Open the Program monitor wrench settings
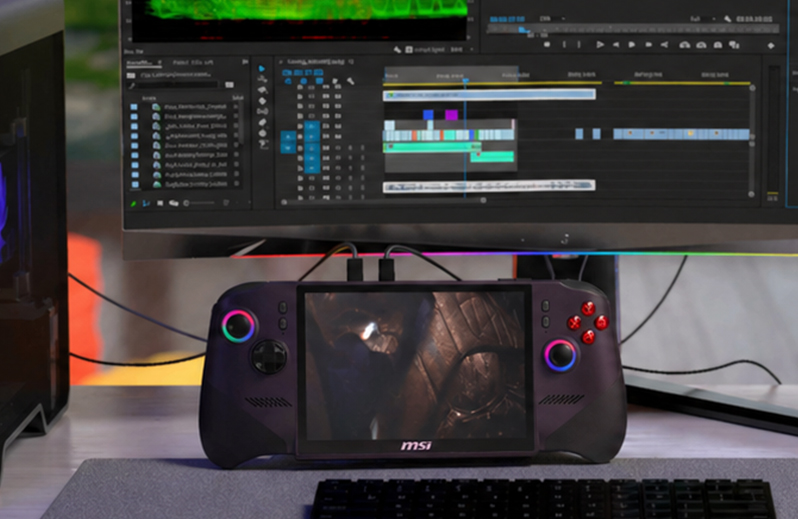 [x=728, y=19]
